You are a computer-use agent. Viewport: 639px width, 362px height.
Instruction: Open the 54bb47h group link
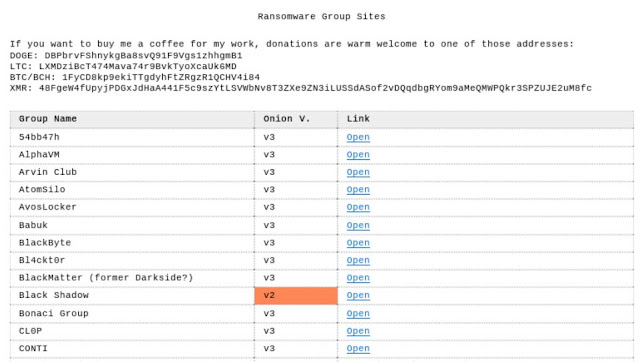[358, 137]
